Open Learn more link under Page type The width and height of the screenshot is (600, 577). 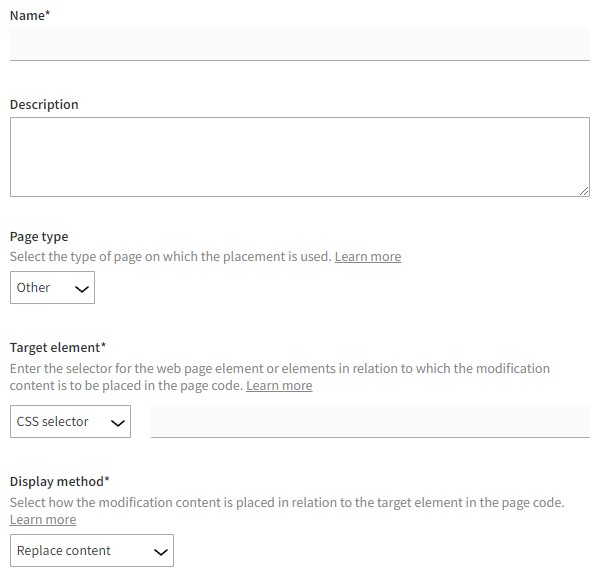(x=367, y=257)
